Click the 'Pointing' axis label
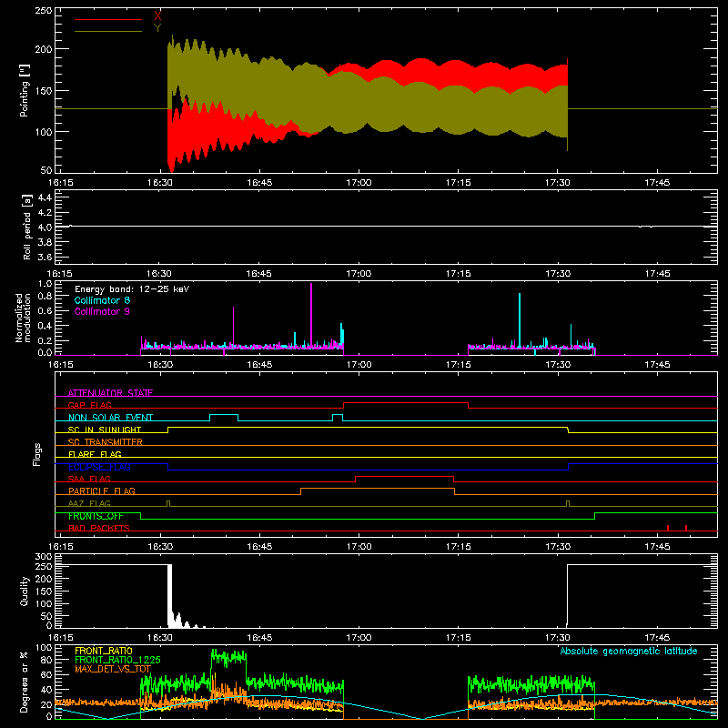Screen dimensions: 728x728 25,90
